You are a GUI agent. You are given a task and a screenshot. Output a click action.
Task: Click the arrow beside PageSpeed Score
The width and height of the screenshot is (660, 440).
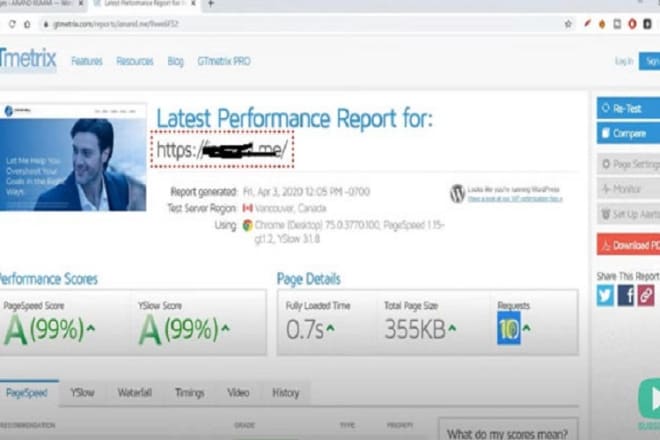90,328
